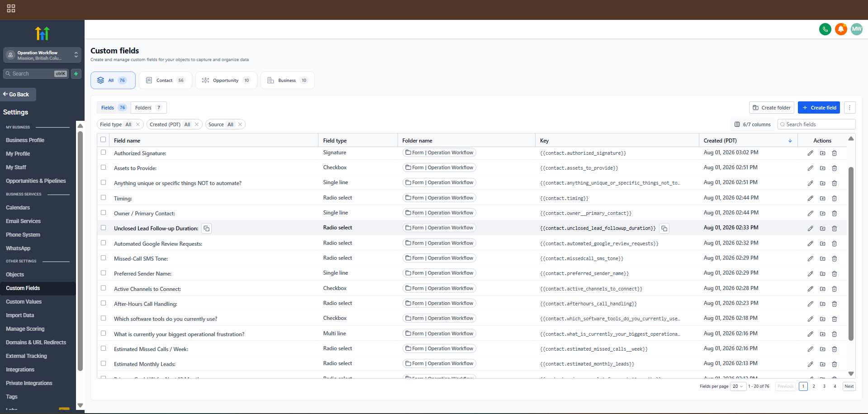Toggle the select-all checkbox in table header

[103, 140]
